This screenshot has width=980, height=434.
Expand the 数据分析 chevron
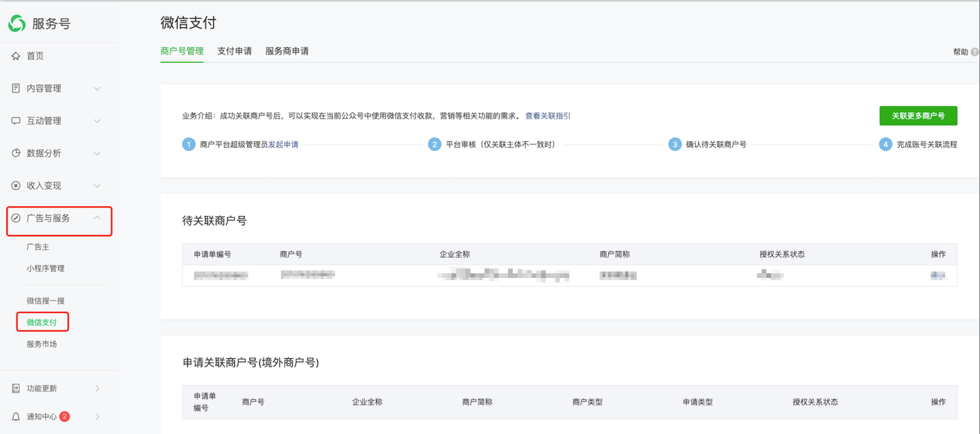click(97, 153)
